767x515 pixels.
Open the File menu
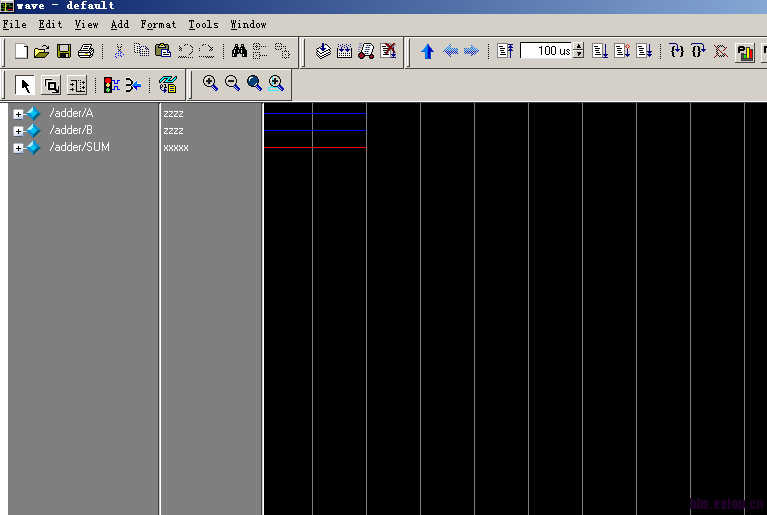point(15,24)
